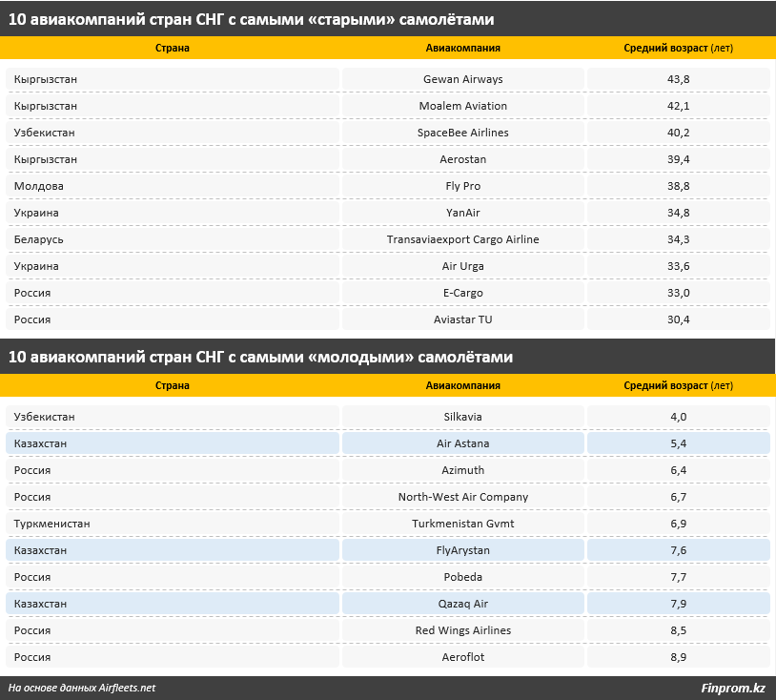Click the second table's Страна column header
The height and width of the screenshot is (700, 776).
coord(173,385)
